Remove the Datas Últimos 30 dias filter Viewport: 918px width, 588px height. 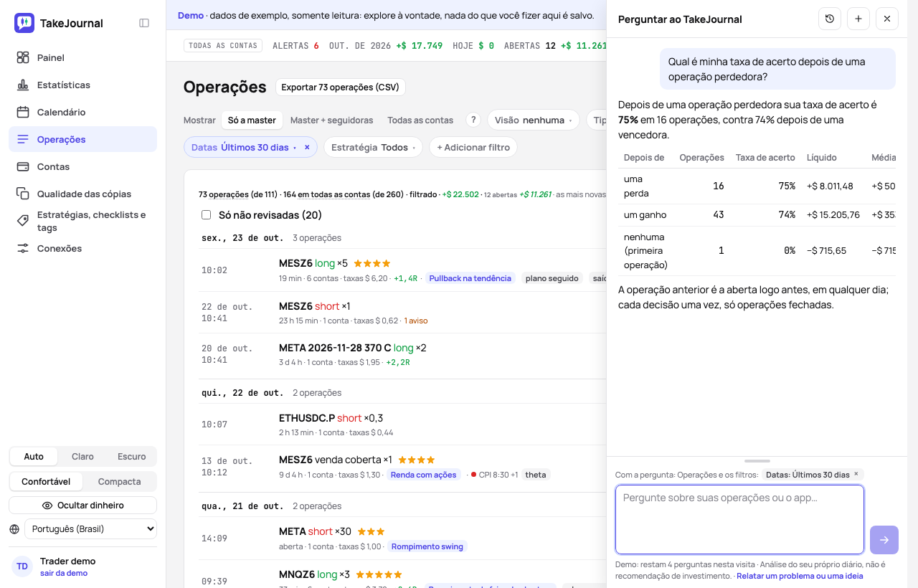(x=307, y=147)
